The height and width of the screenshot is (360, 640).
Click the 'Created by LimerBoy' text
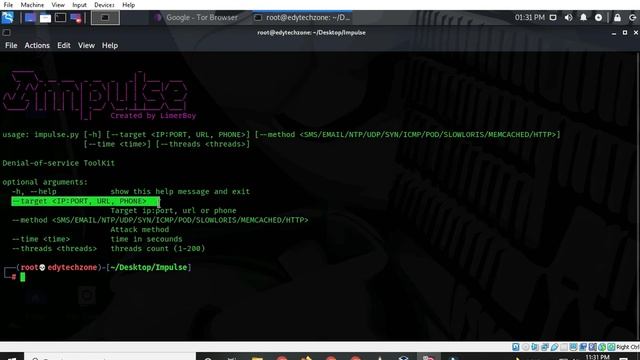[153, 116]
